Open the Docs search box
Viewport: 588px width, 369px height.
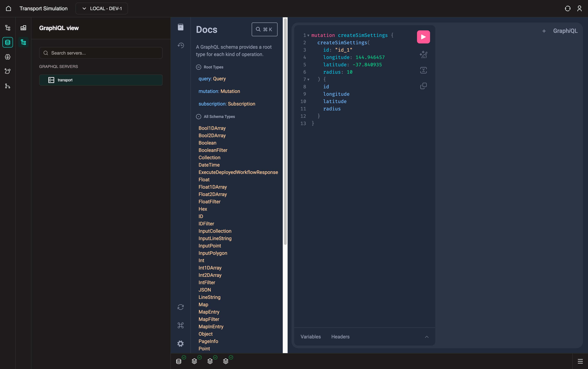coord(265,29)
